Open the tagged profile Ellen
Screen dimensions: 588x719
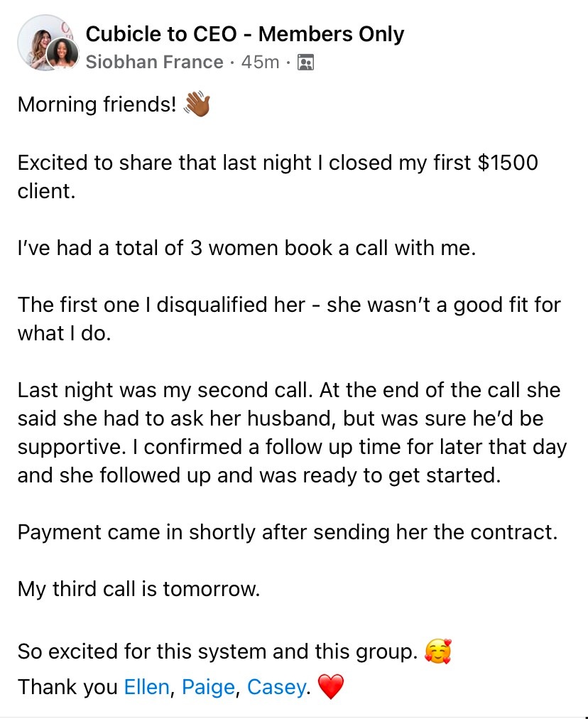pyautogui.click(x=147, y=687)
